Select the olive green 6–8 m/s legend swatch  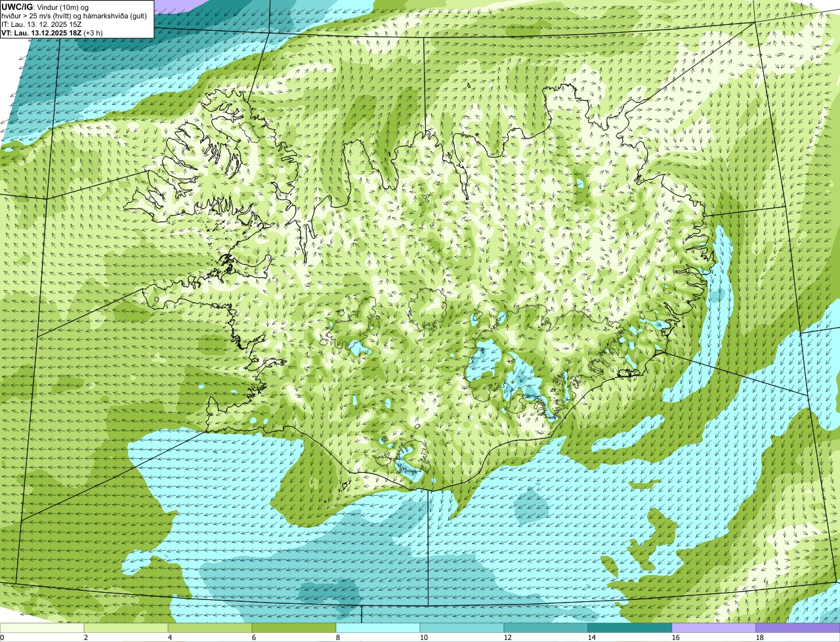pyautogui.click(x=294, y=628)
